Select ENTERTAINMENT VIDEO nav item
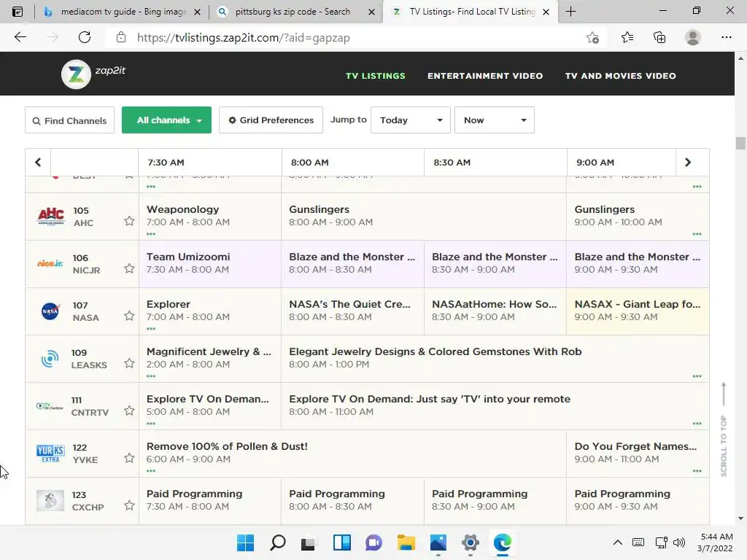The height and width of the screenshot is (560, 747). (485, 76)
